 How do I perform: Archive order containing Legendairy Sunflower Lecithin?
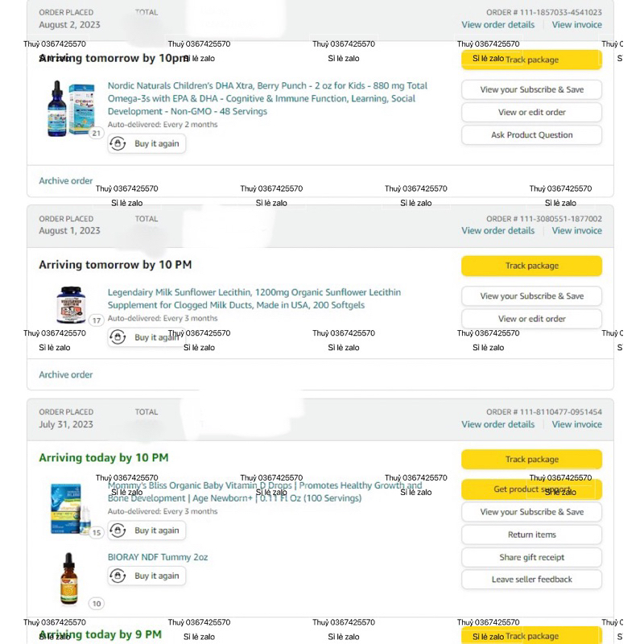tap(66, 375)
